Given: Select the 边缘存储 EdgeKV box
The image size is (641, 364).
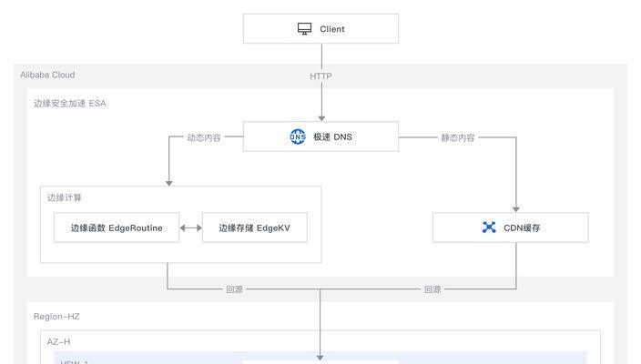Looking at the screenshot, I should click(x=255, y=227).
